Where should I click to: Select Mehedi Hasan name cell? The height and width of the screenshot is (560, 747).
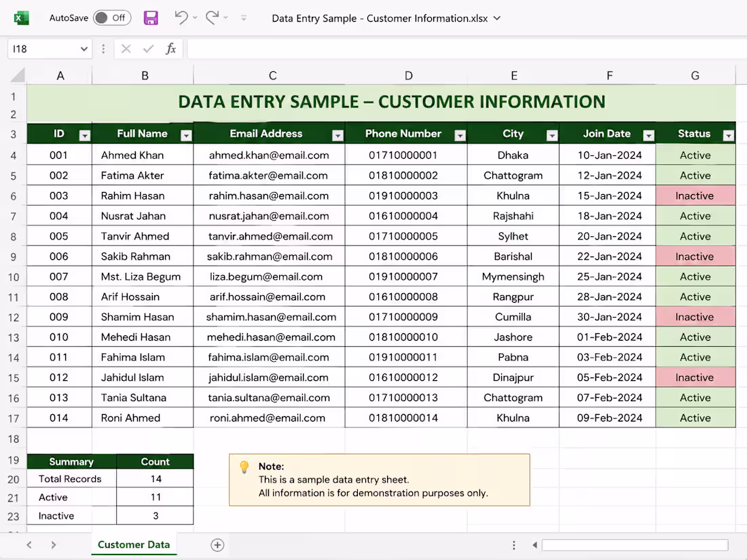pos(143,337)
